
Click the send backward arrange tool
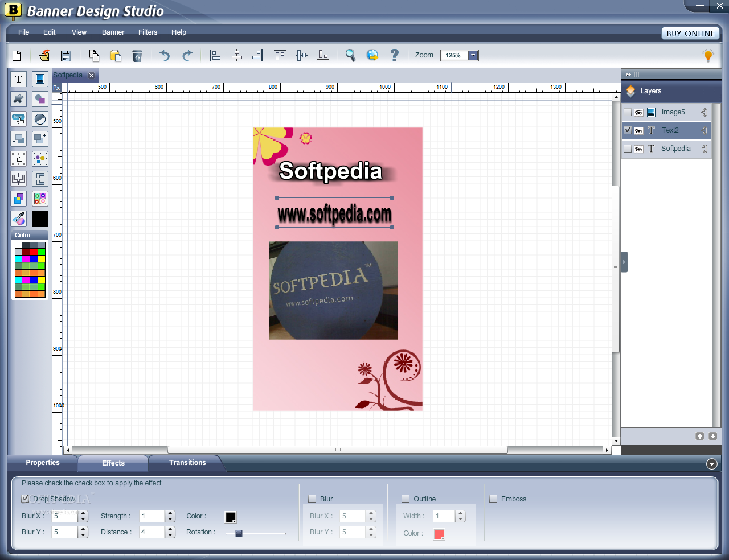[x=18, y=139]
